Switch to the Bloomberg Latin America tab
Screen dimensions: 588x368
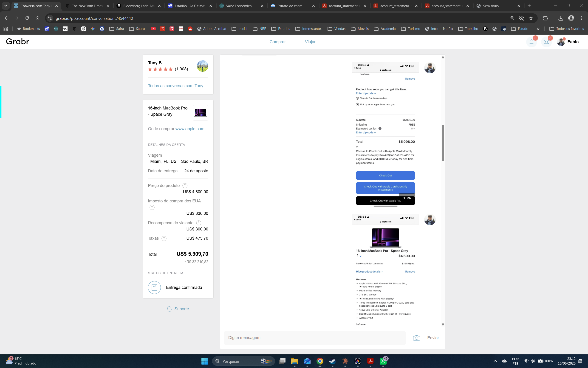pos(139,6)
